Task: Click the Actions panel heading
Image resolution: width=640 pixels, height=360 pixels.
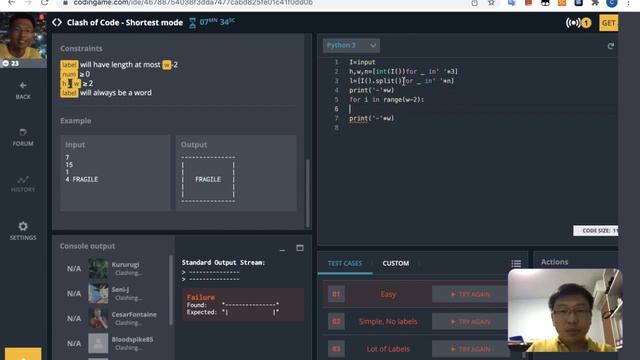Action: point(554,262)
